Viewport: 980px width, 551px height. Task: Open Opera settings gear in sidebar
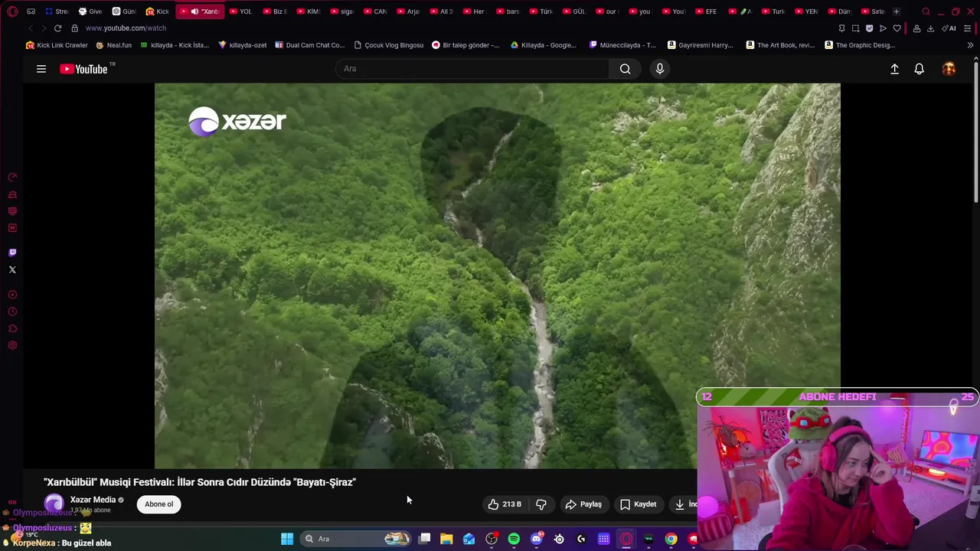tap(12, 345)
